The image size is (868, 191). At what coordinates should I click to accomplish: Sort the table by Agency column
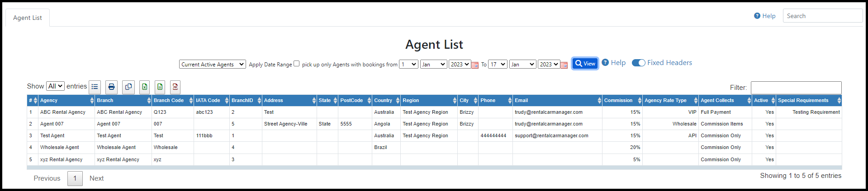66,100
